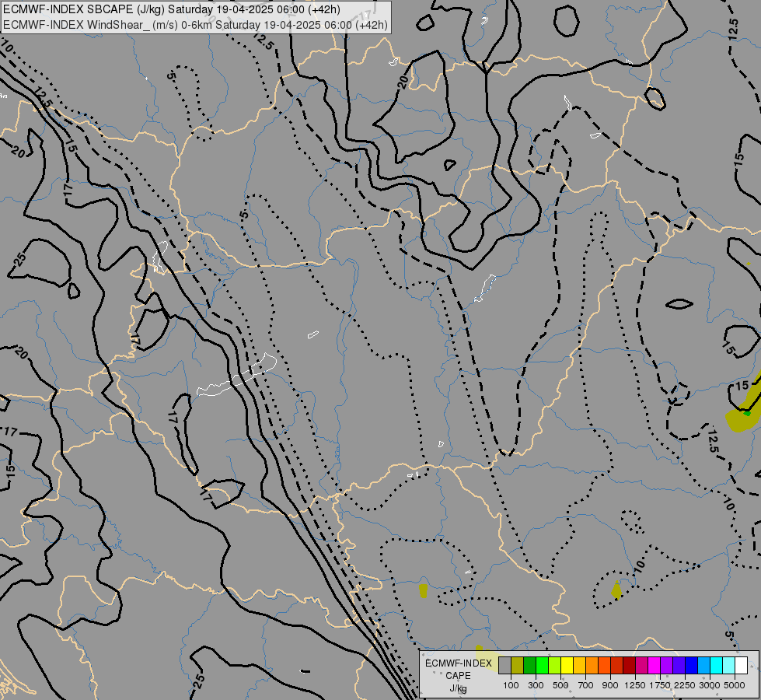
Task: Click the CAPE label in the legend
Action: [458, 676]
